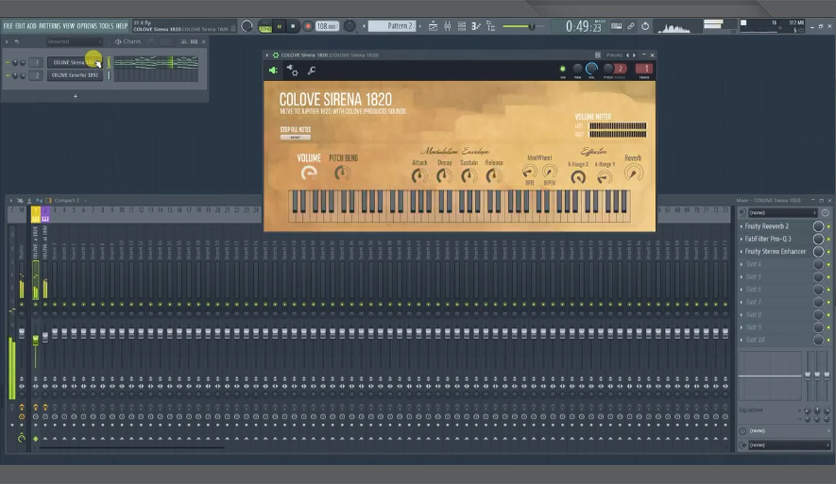Image resolution: width=836 pixels, height=484 pixels.
Task: Click the mixer latency clock icon
Action: (825, 213)
